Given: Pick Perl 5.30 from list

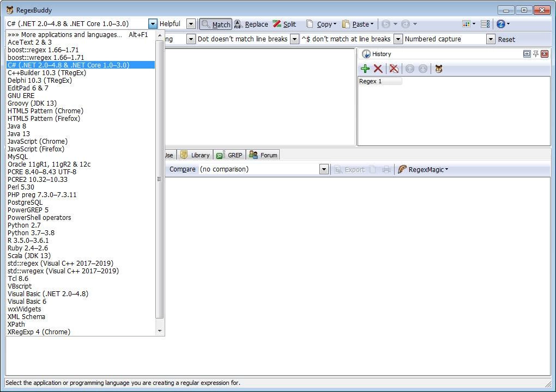Looking at the screenshot, I should (x=81, y=187).
